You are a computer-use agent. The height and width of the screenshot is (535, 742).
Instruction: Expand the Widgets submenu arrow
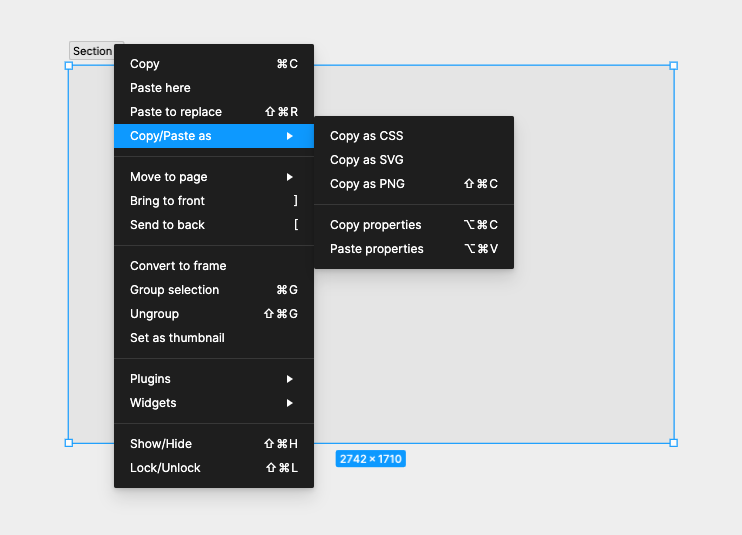290,403
